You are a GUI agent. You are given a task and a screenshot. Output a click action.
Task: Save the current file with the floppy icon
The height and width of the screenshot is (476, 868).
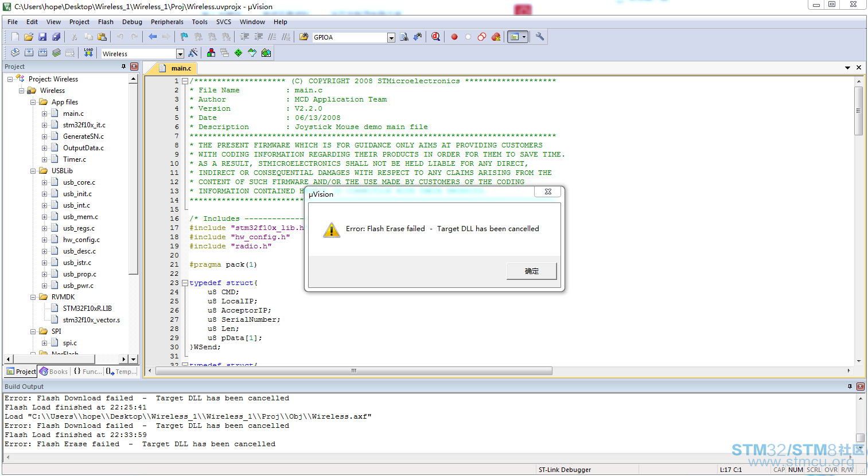(42, 37)
